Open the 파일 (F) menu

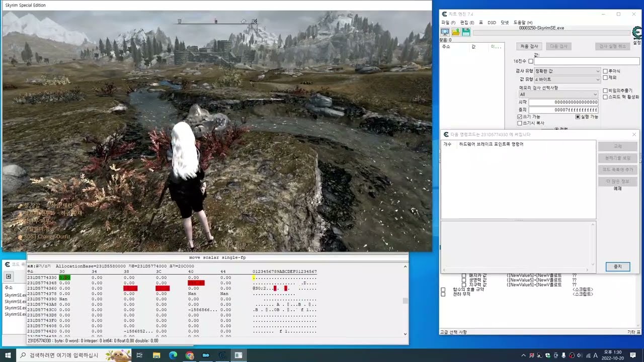[448, 23]
